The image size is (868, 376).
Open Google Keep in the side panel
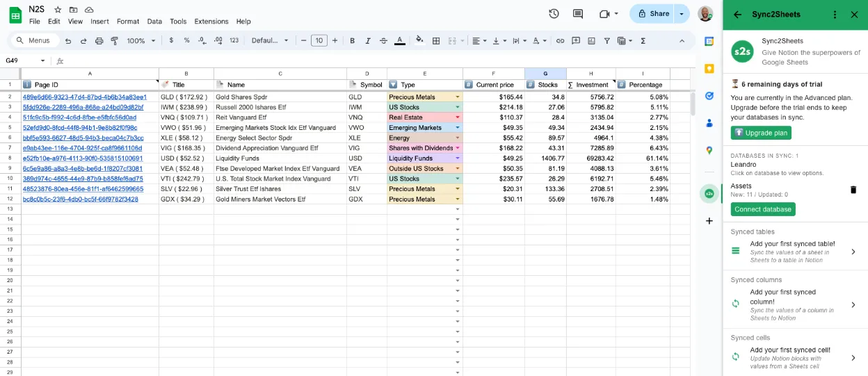(709, 68)
